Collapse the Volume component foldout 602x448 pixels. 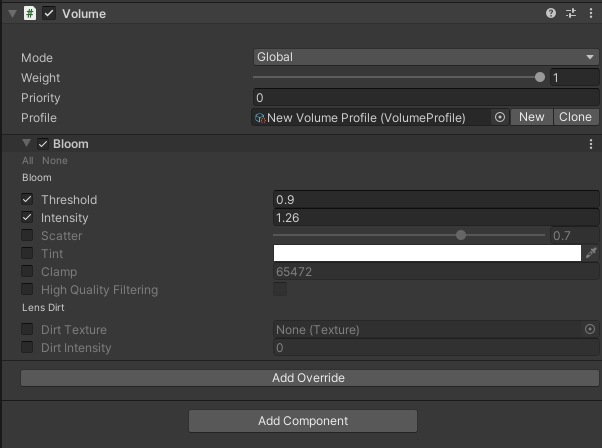point(11,14)
